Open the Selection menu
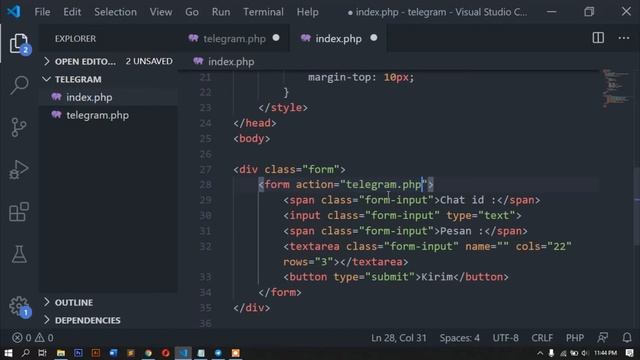The image size is (640, 360). point(116,12)
